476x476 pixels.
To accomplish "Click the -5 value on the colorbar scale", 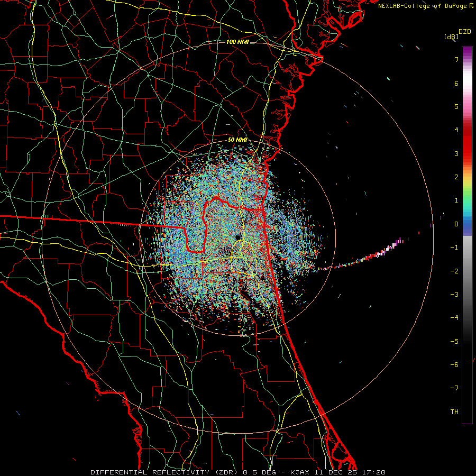I will 454,342.
